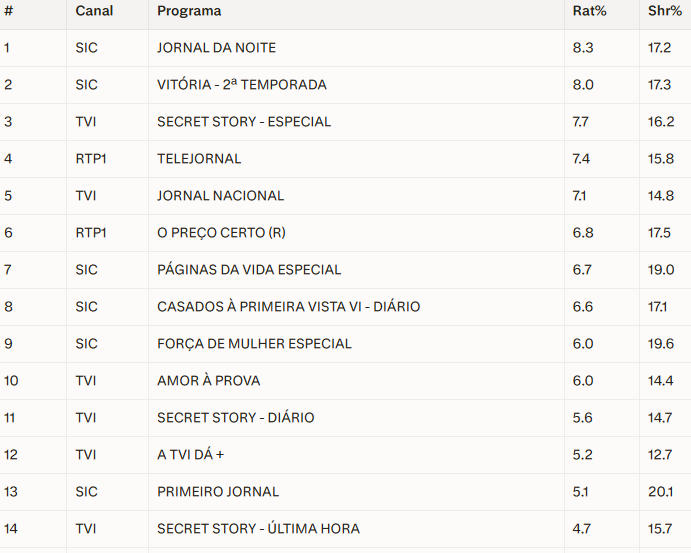Select the A TVI DÁ + cell
This screenshot has height=553, width=691.
(190, 455)
